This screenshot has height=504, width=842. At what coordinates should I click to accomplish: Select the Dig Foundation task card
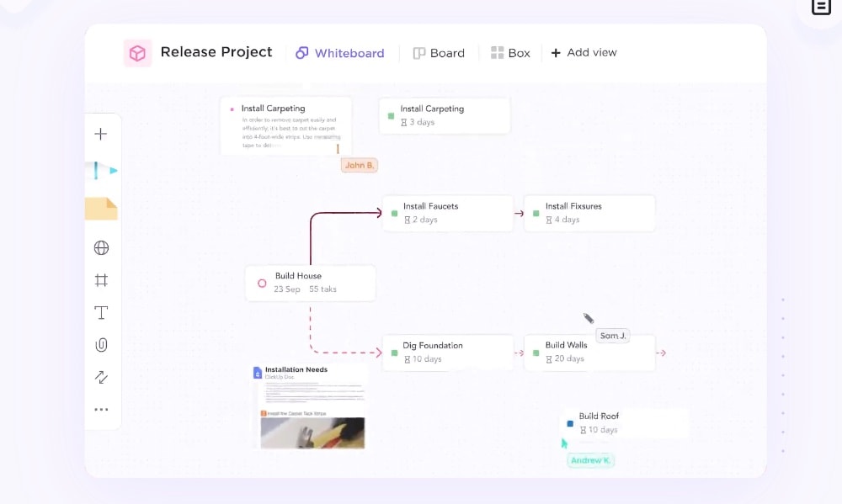pyautogui.click(x=448, y=353)
